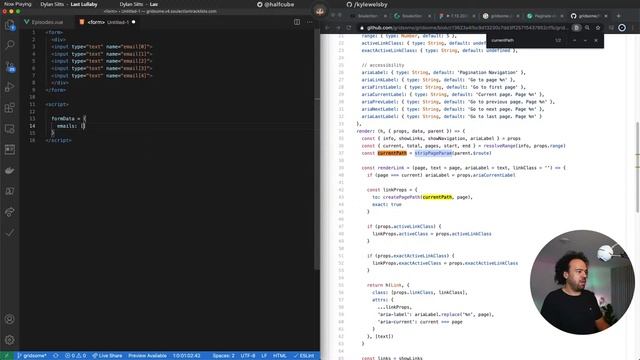The image size is (640, 360).
Task: Open editor More Actions ellipsis menu
Action: pos(309,22)
